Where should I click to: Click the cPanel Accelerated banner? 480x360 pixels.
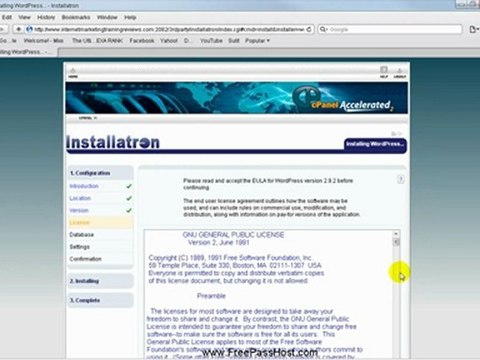click(236, 98)
